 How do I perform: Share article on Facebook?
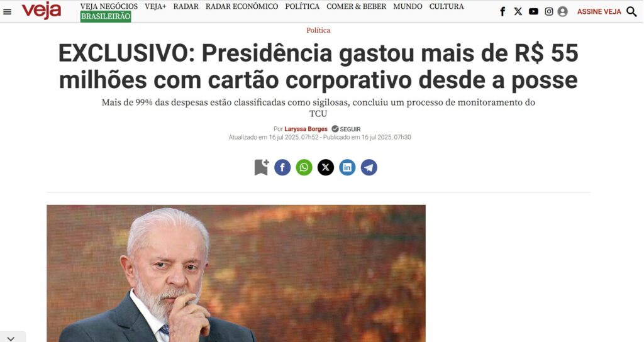(x=282, y=167)
